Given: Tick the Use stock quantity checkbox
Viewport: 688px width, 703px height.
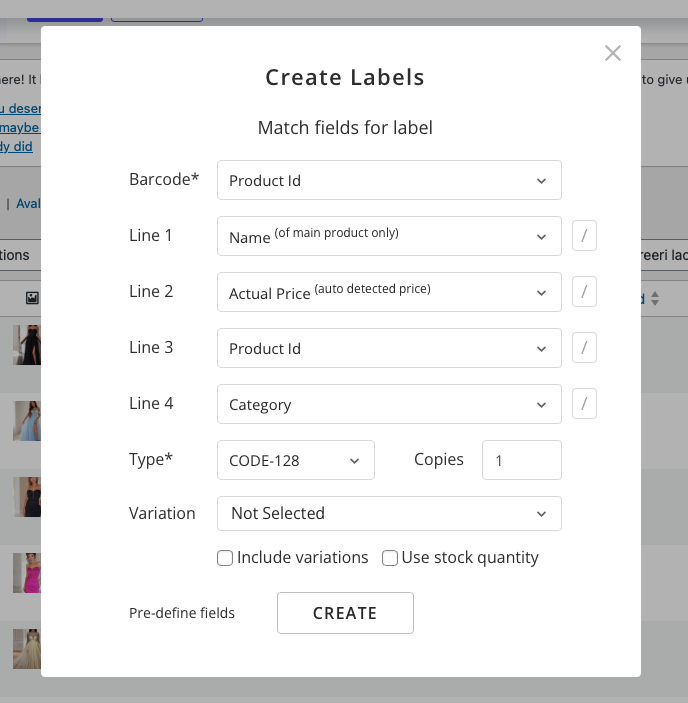Looking at the screenshot, I should 390,558.
